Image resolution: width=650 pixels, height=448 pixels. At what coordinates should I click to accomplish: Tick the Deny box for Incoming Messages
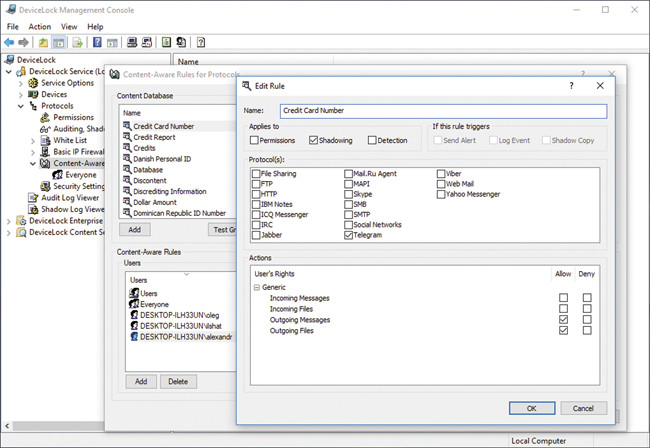(x=587, y=298)
